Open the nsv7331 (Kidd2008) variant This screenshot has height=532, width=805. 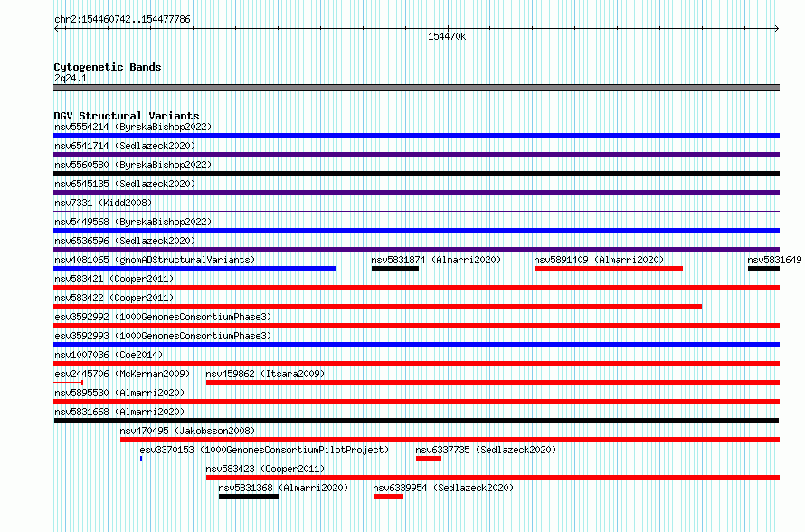pyautogui.click(x=103, y=203)
